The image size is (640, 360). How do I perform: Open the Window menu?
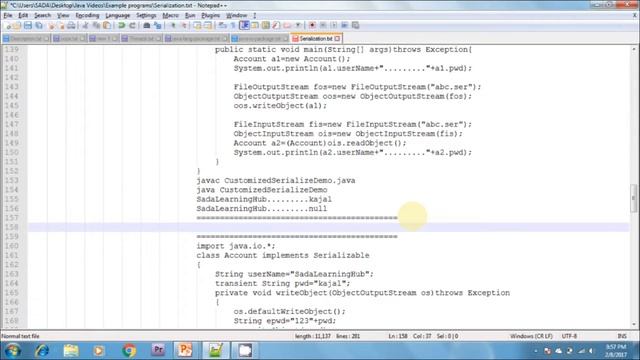click(236, 16)
